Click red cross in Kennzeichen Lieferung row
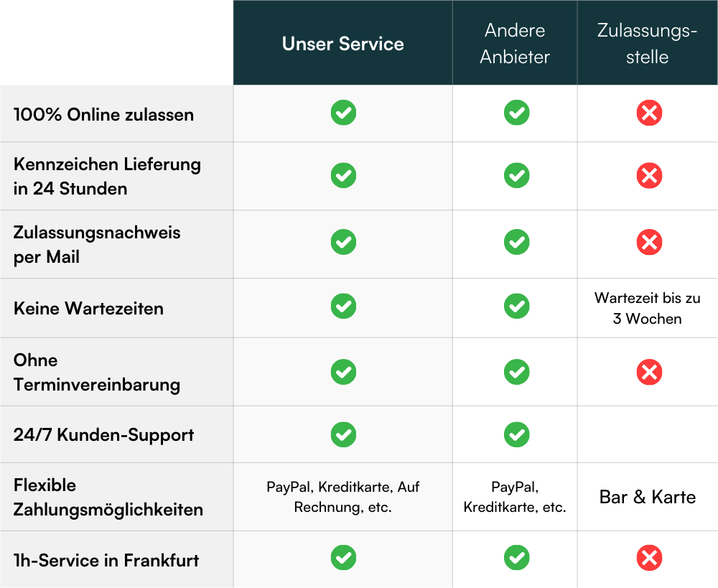The width and height of the screenshot is (718, 588). (649, 175)
